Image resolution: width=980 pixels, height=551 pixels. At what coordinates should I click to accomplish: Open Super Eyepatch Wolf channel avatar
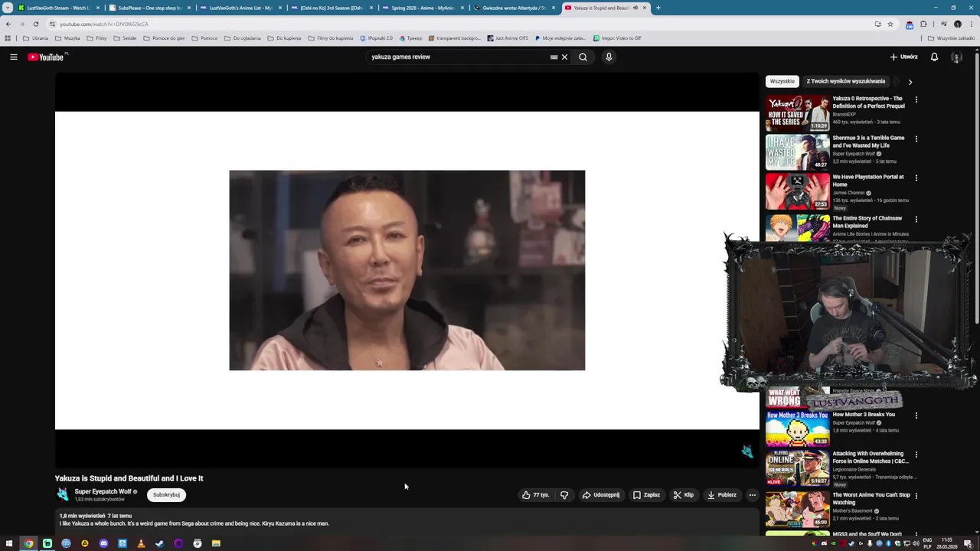click(x=63, y=494)
